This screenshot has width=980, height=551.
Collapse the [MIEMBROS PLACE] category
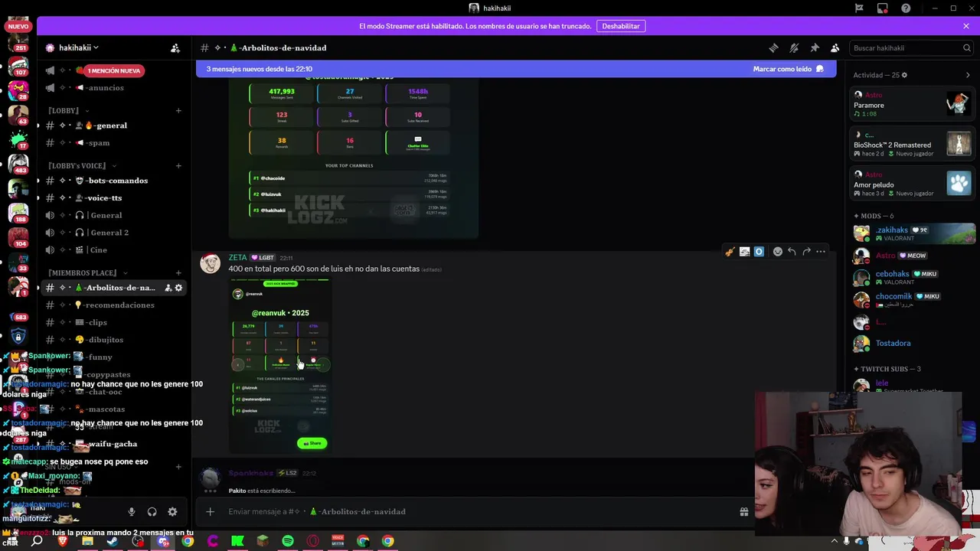[87, 272]
